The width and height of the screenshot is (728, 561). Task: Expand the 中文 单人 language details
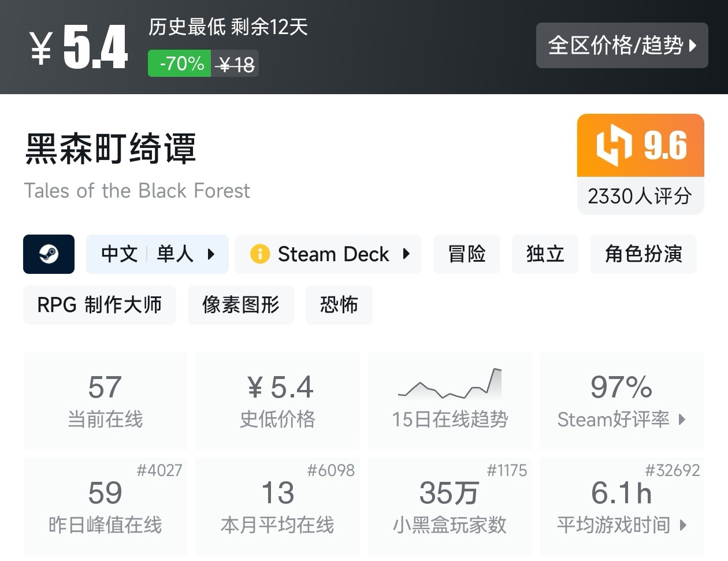[x=157, y=254]
